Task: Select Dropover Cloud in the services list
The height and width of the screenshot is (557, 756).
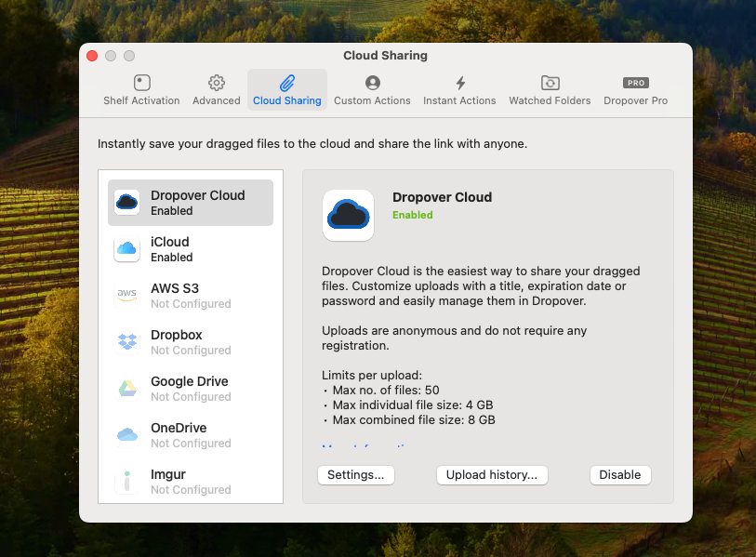Action: coord(191,203)
